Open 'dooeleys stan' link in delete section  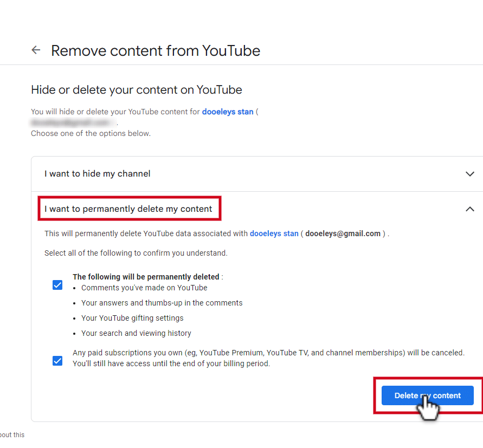pos(274,233)
